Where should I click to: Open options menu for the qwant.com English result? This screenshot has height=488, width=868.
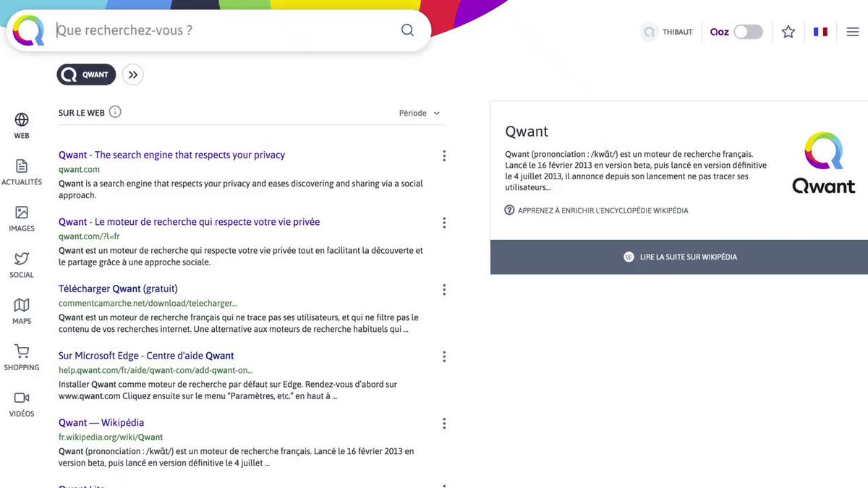coord(444,155)
